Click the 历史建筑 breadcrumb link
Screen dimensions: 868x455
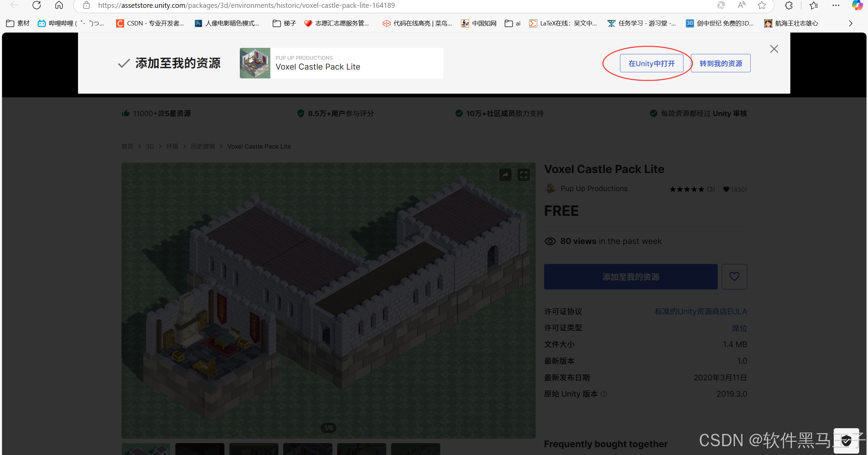(202, 146)
